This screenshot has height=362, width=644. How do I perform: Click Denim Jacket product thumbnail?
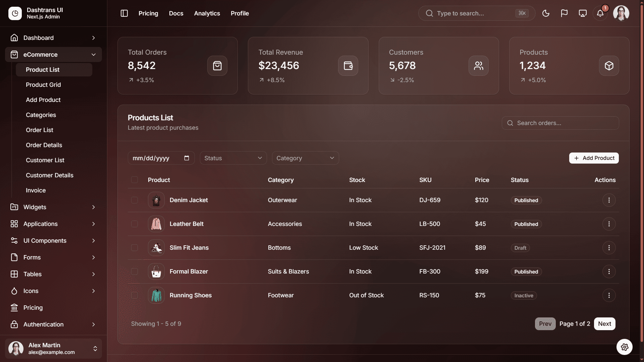[x=156, y=200]
